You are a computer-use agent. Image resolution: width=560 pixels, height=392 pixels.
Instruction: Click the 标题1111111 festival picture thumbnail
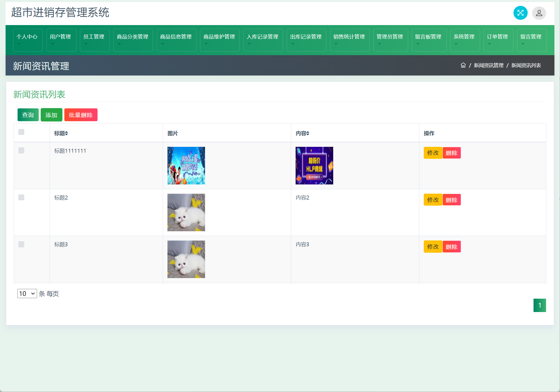[x=186, y=165]
